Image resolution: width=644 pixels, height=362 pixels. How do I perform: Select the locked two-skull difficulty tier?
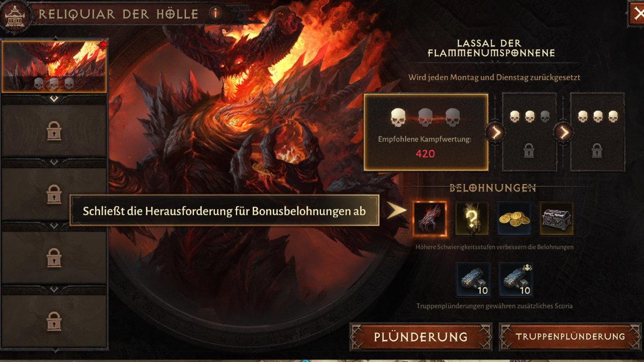click(529, 132)
